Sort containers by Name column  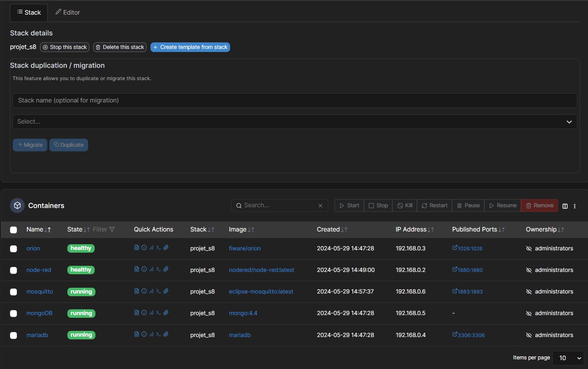coord(38,230)
